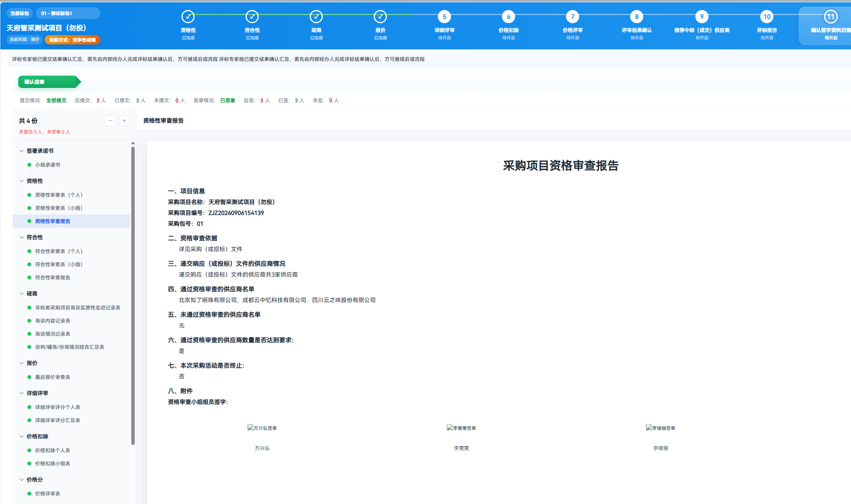The width and height of the screenshot is (851, 504).
Task: Click 方兴弘签章 signature image
Action: [x=262, y=428]
